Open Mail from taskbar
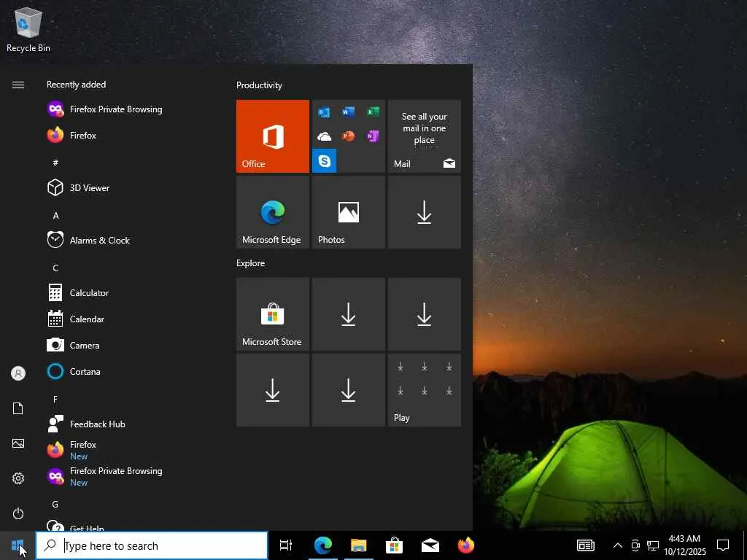Screen dimensions: 747x560 pos(430,545)
